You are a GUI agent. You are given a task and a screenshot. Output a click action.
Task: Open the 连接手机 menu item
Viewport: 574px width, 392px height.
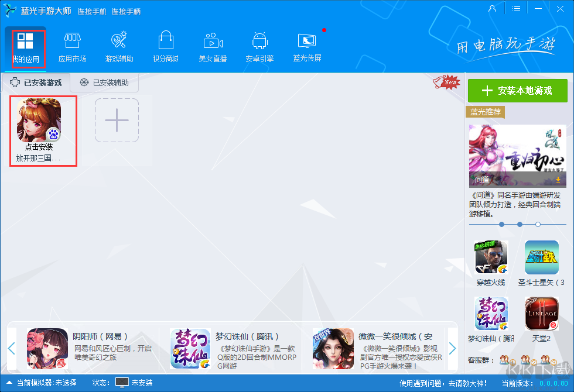point(92,11)
